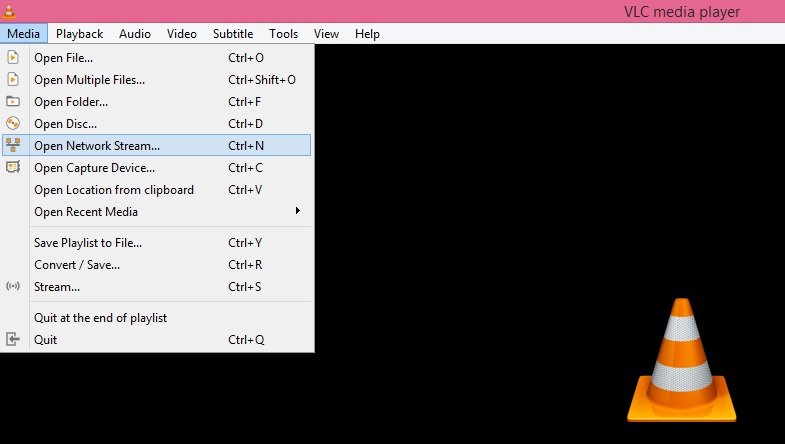Click the Open File icon
The height and width of the screenshot is (444, 785).
(x=13, y=58)
